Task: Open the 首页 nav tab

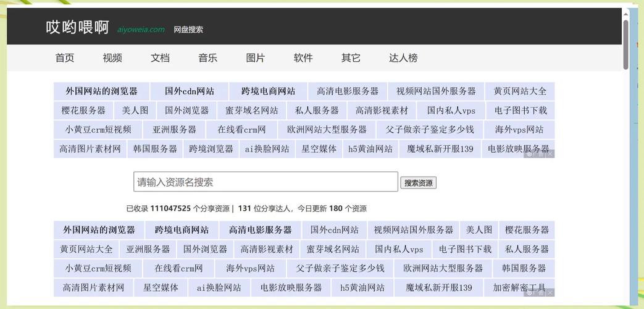Action: point(64,58)
